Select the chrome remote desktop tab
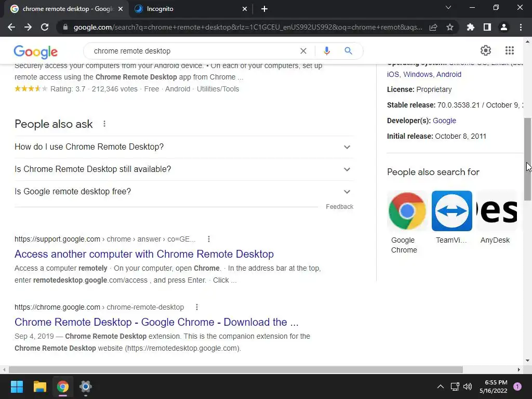The image size is (532, 399). 66,9
